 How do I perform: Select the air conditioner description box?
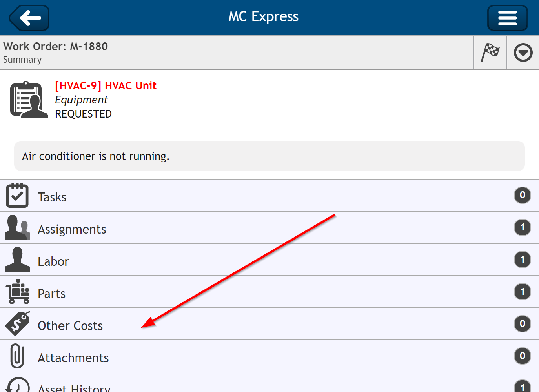coord(269,156)
